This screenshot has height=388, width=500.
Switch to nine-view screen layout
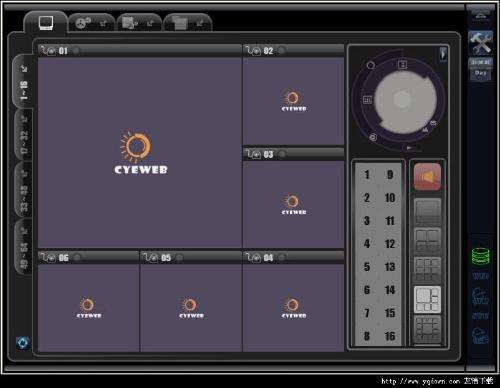click(428, 269)
